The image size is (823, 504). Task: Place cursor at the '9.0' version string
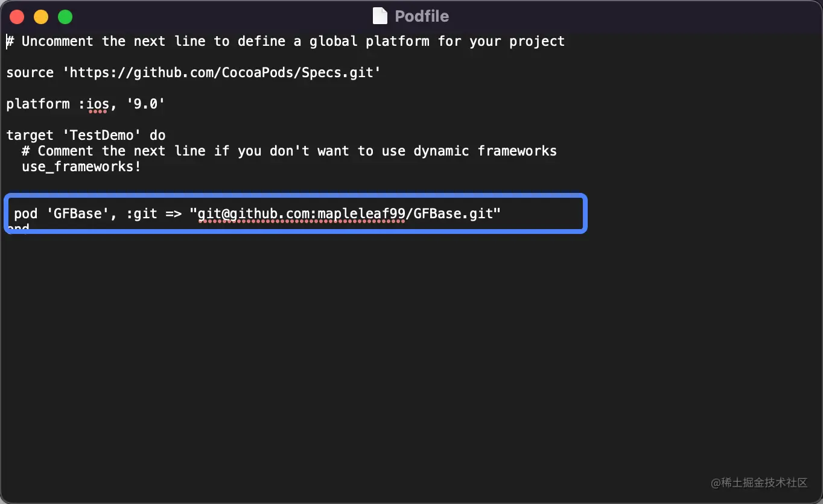[x=145, y=104]
